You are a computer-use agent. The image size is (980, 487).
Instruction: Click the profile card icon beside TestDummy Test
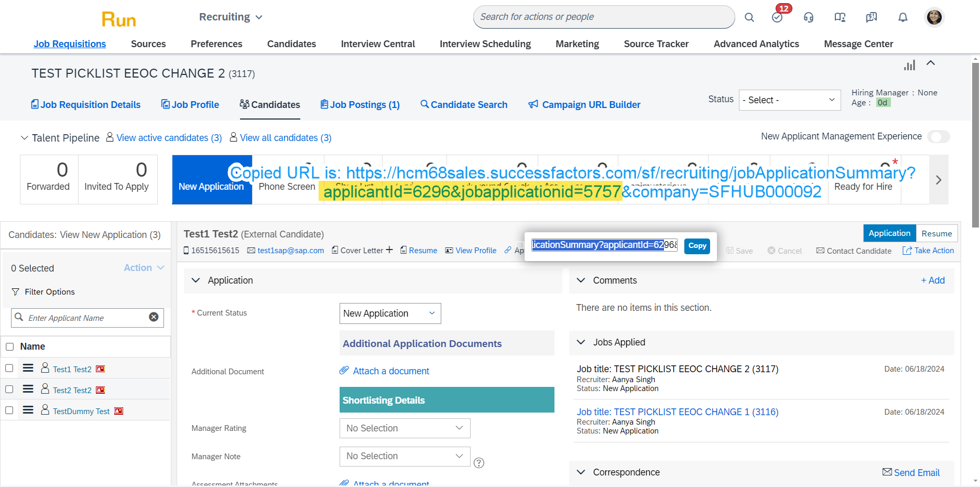click(119, 411)
